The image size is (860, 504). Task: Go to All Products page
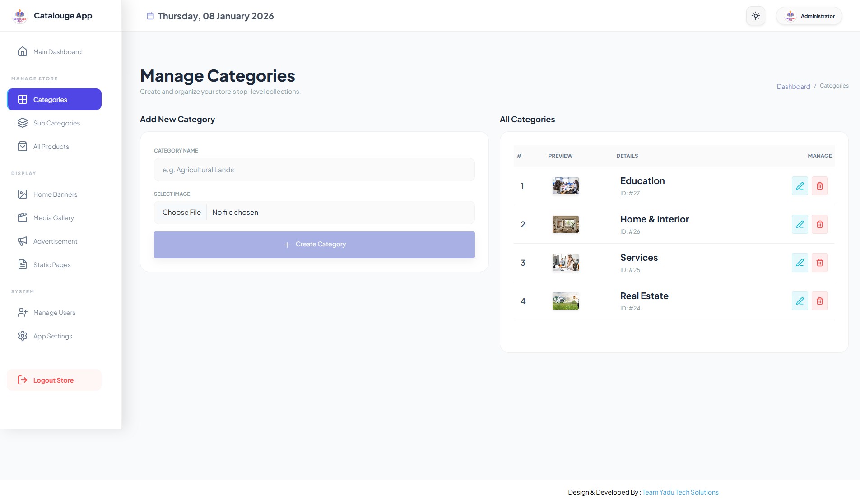point(54,147)
